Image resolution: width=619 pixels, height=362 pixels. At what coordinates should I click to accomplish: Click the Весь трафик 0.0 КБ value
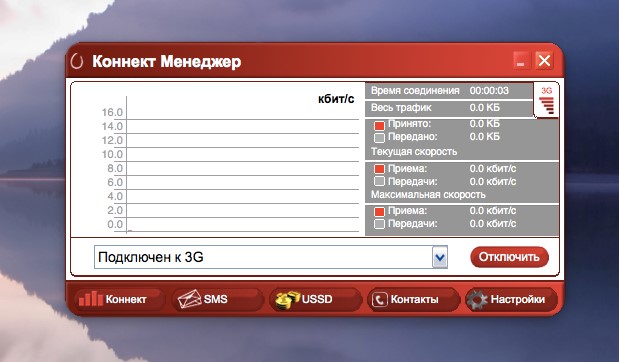(x=485, y=107)
